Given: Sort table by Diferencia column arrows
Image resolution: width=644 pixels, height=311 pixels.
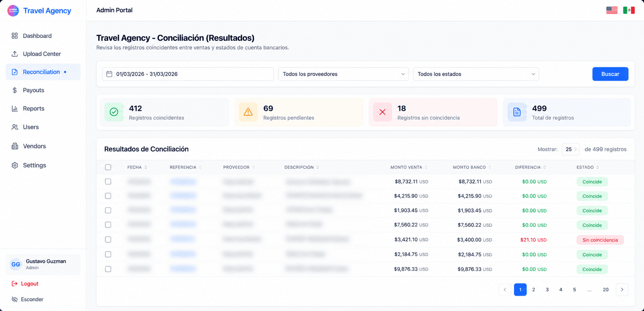Looking at the screenshot, I should 544,167.
